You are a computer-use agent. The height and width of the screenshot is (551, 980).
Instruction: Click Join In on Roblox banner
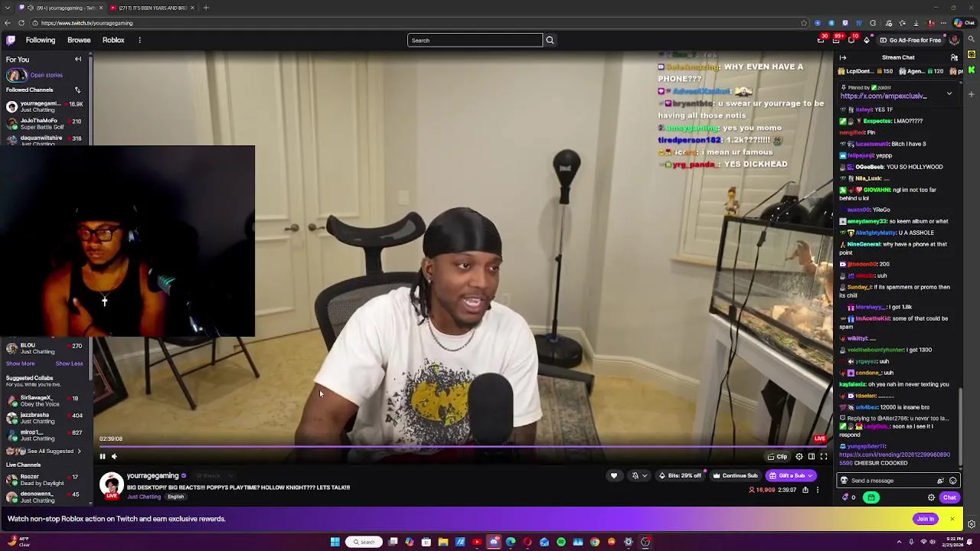pos(926,519)
